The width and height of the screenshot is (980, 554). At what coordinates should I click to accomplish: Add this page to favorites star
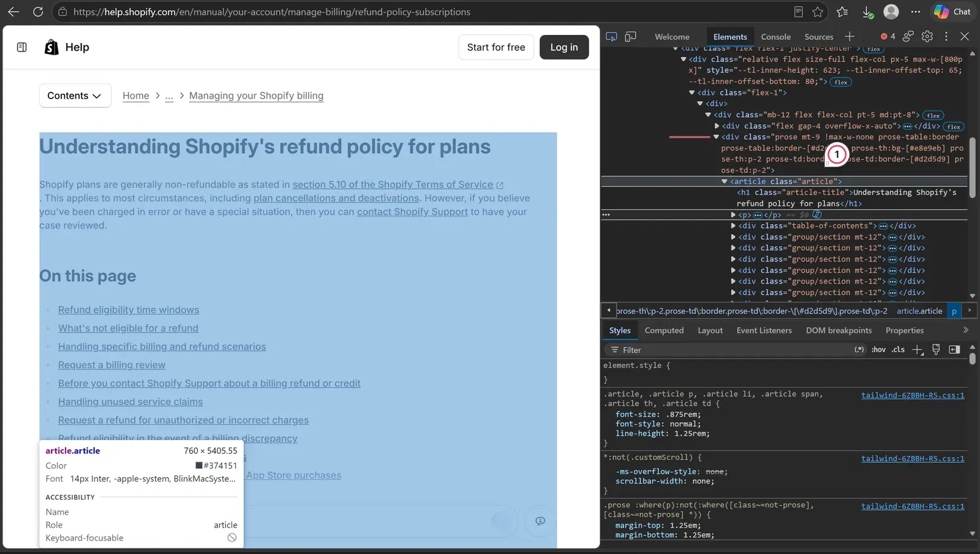click(x=818, y=12)
